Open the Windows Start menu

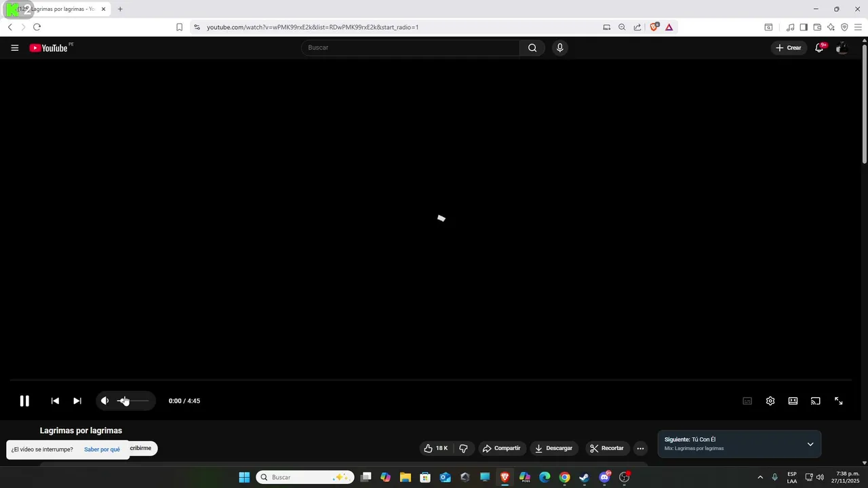[244, 477]
